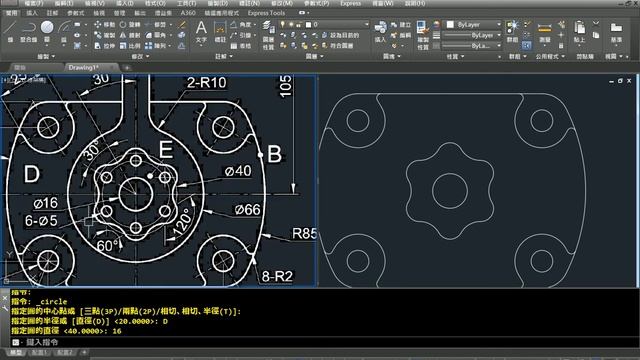Click Match Properties (複製性質) icon
640x360 pixels.
(x=423, y=36)
